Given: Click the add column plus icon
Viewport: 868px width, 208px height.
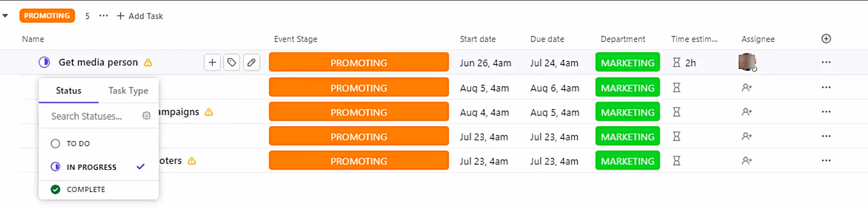Looking at the screenshot, I should point(826,39).
